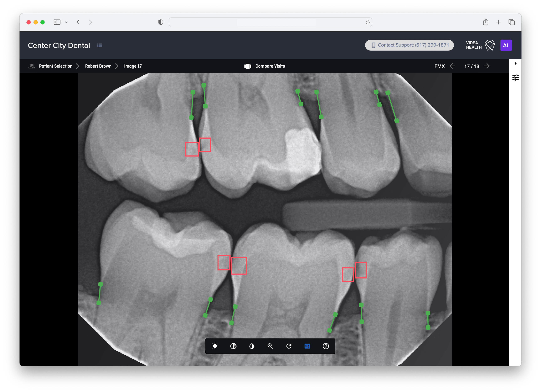Return to Patient Selection
The image size is (541, 392).
point(56,66)
